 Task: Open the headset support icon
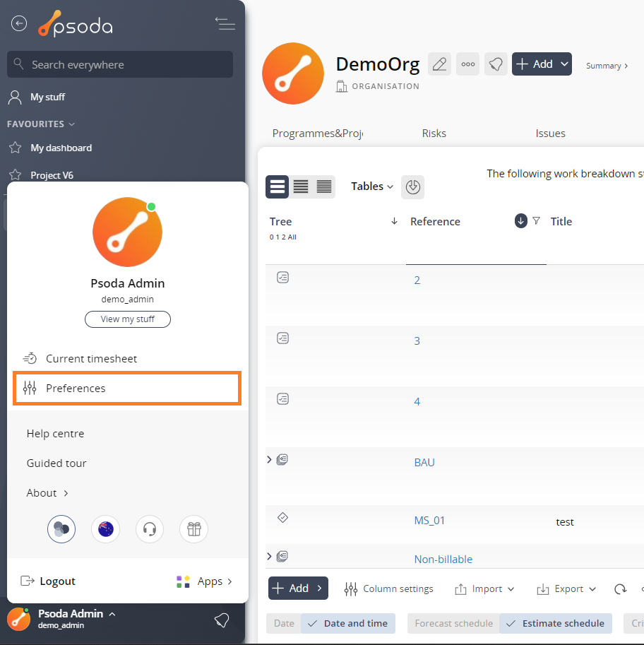click(150, 529)
